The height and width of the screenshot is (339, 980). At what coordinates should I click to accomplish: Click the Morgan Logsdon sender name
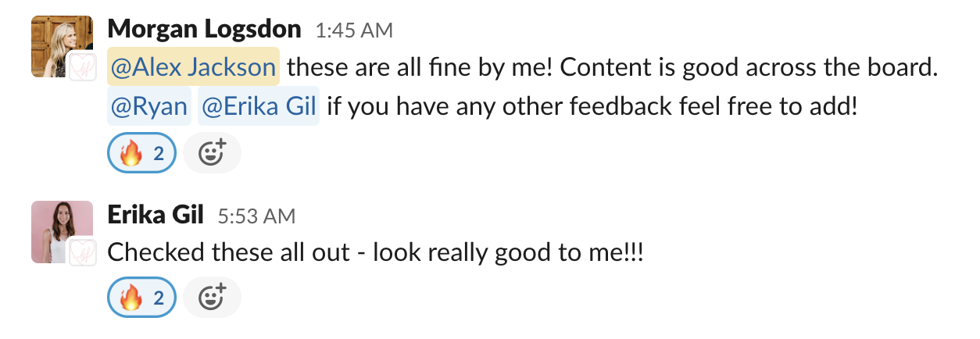(x=204, y=30)
